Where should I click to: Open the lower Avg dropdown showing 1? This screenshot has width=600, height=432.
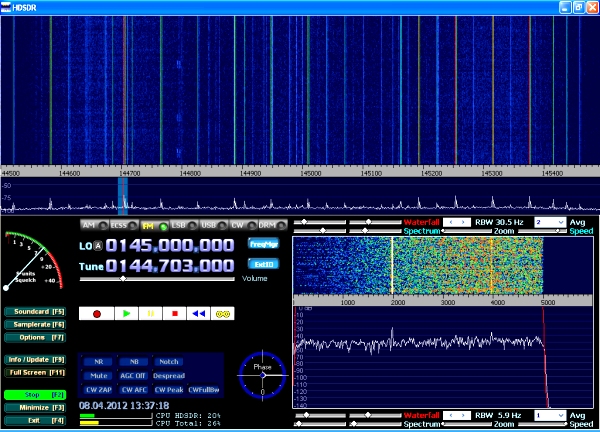(x=549, y=414)
